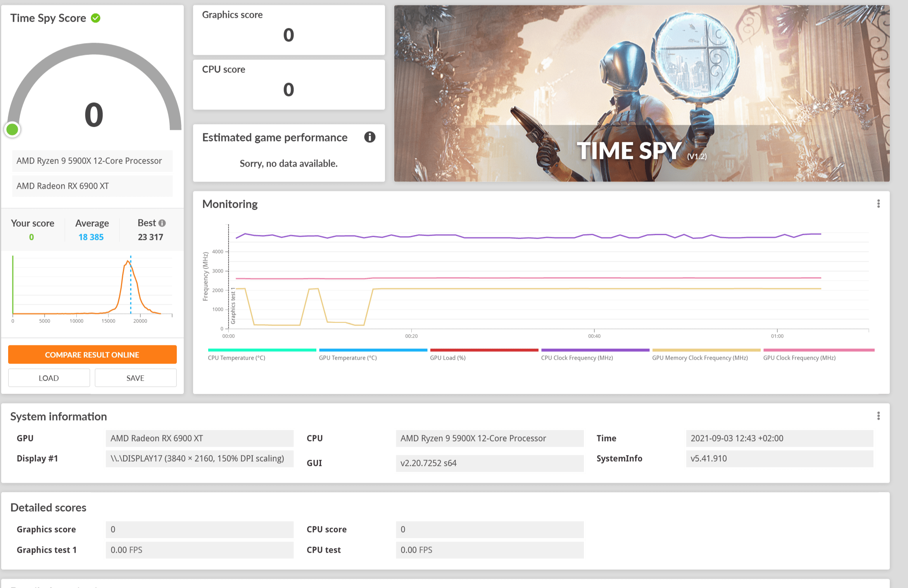Select the SystemInfo version v5.41.910
This screenshot has width=908, height=588.
tap(779, 459)
